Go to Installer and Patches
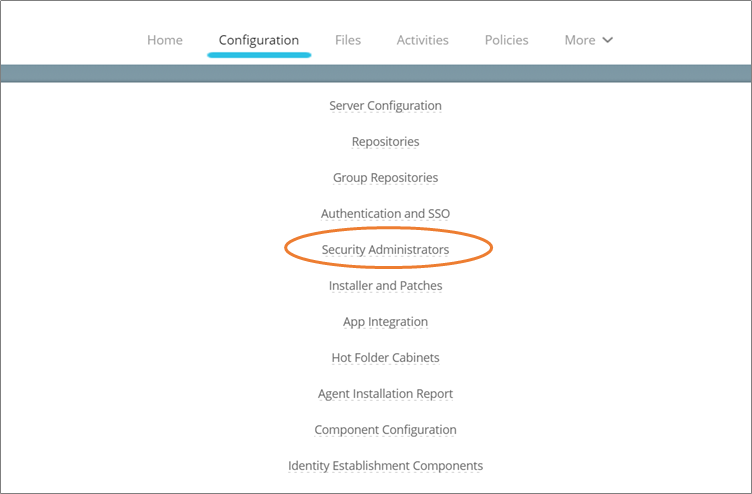 [x=385, y=286]
